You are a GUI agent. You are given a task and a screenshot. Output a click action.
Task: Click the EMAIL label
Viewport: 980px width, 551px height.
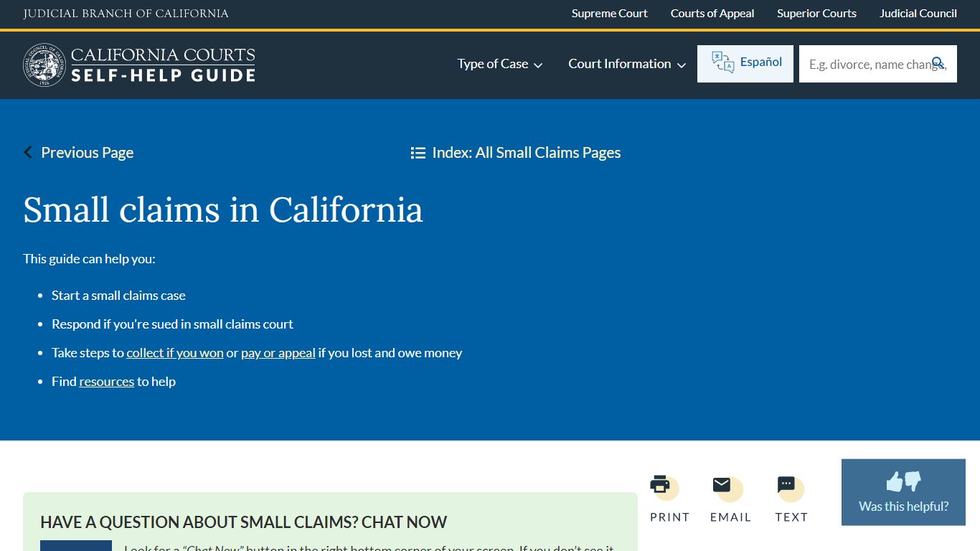730,517
